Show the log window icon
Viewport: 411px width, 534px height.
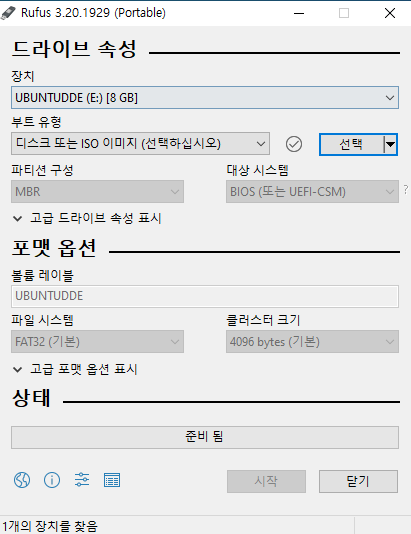112,480
